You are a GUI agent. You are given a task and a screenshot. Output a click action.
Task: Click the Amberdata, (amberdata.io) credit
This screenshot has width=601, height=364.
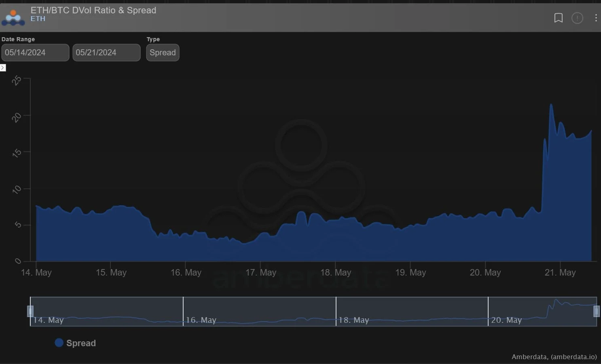pos(554,357)
